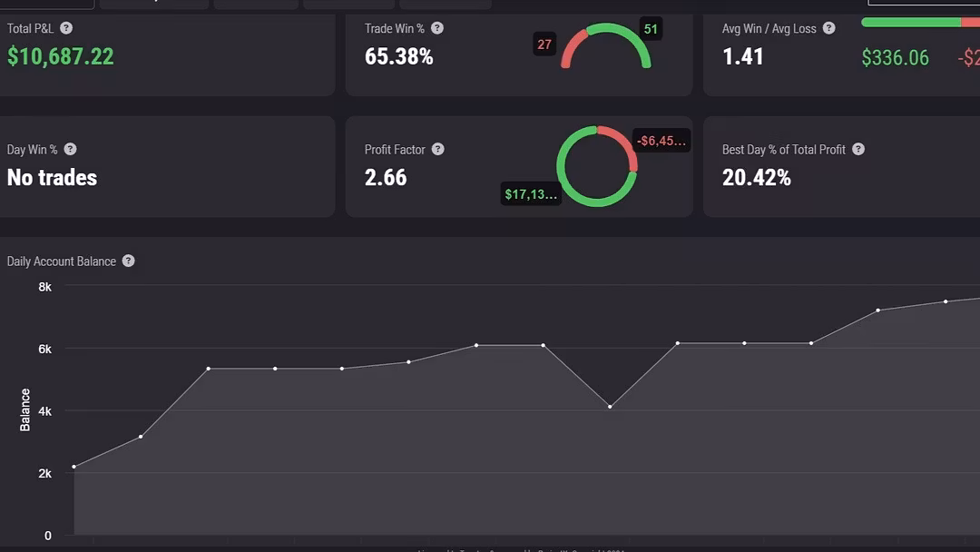The width and height of the screenshot is (980, 552).
Task: Click the $10,687.22 Total P&L amount
Action: point(61,56)
